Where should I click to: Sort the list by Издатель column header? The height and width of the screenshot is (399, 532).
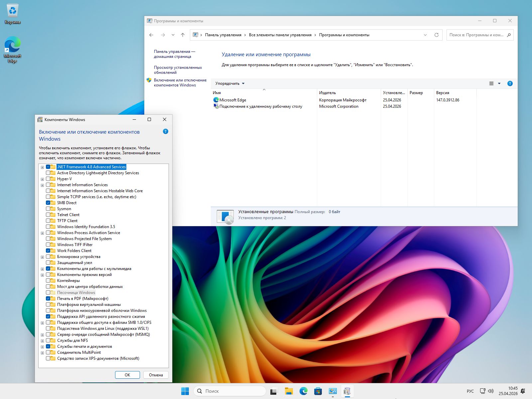point(328,93)
